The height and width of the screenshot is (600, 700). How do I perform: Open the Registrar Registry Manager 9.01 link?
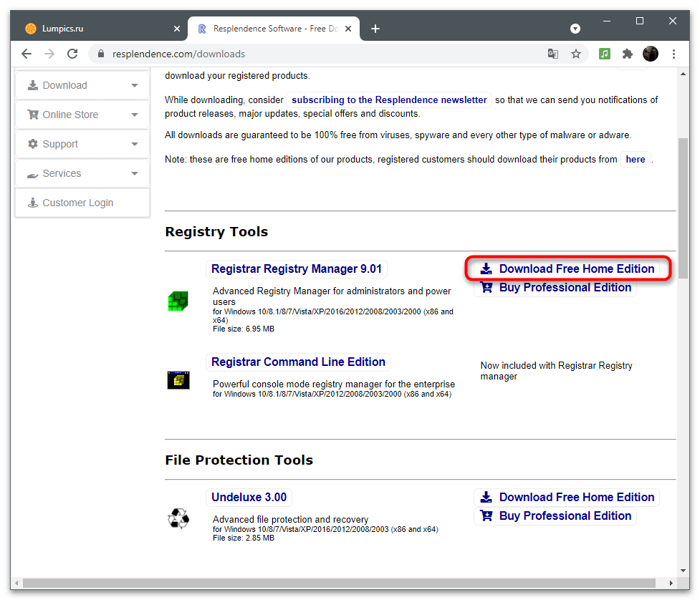point(297,268)
